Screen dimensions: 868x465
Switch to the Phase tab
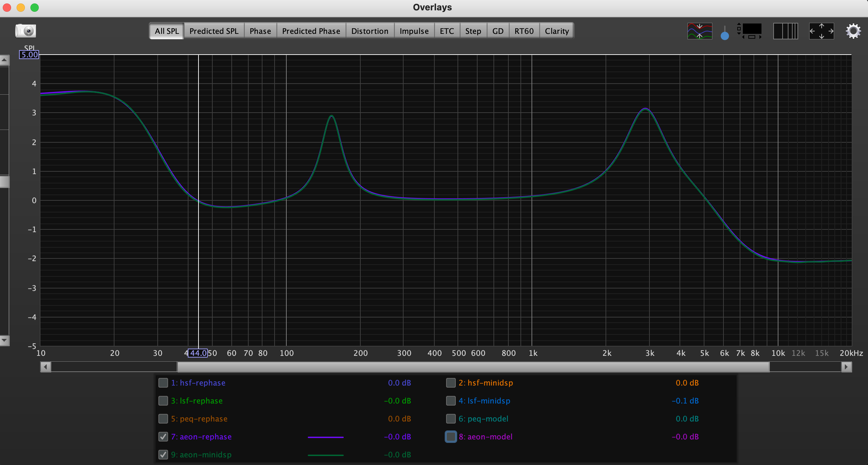pos(260,31)
